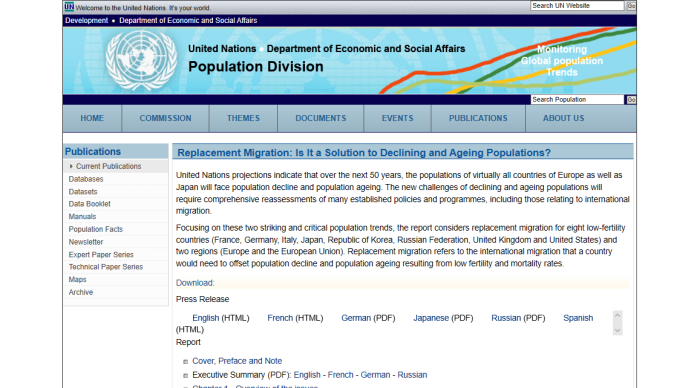Go to the COMMISSION menu tab
This screenshot has width=700, height=388.
tap(165, 118)
